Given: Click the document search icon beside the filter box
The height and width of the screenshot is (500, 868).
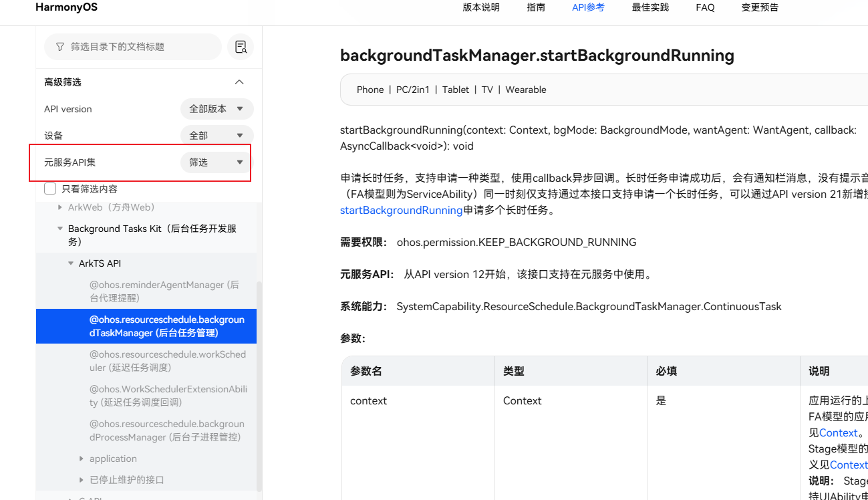Looking at the screenshot, I should tap(241, 47).
